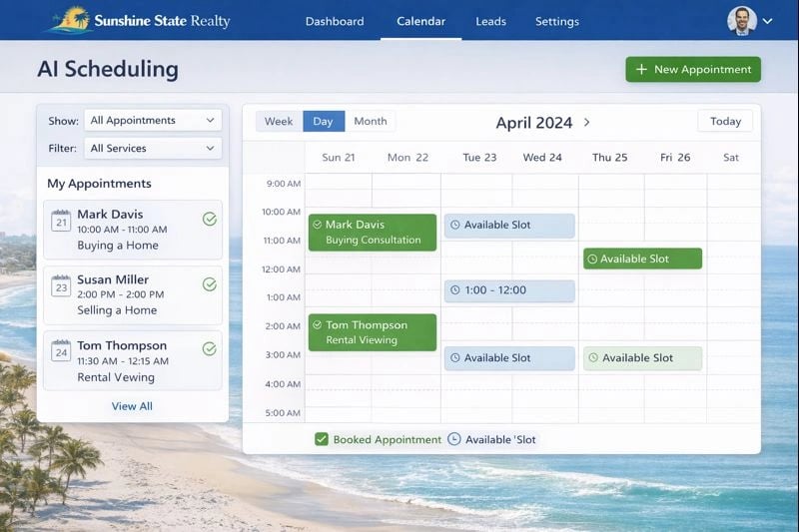Click the Sunshine State Realty logo
Screen dimensions: 799x532
139,20
